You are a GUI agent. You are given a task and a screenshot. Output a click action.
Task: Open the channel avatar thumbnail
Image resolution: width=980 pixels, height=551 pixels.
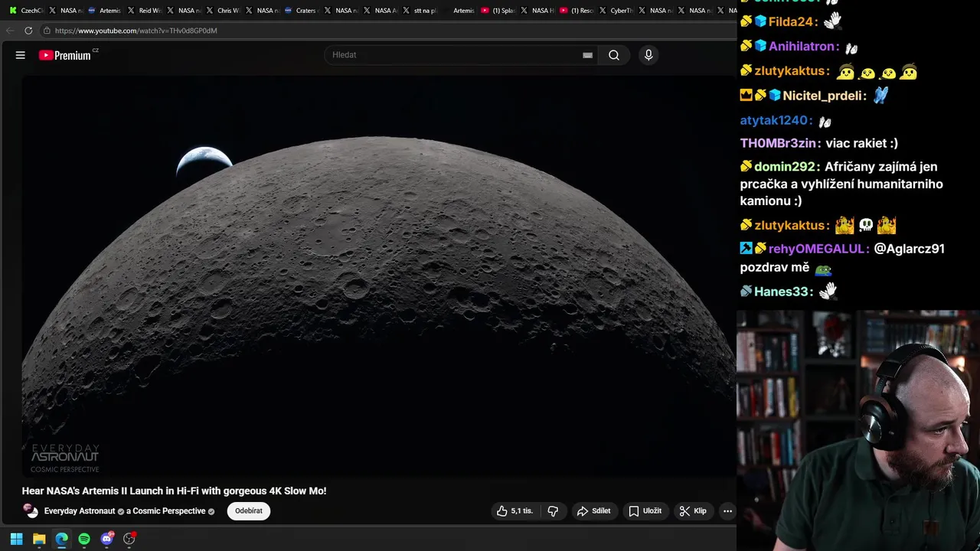pos(31,511)
